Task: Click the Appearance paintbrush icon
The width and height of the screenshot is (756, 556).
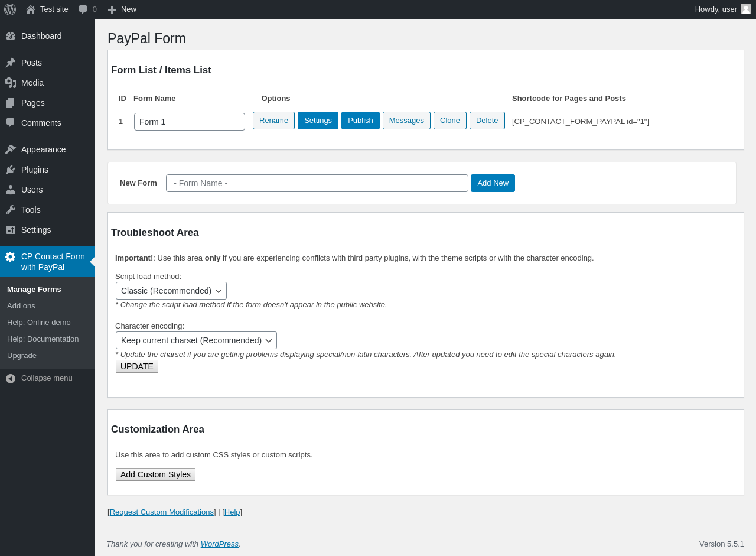Action: [x=11, y=149]
